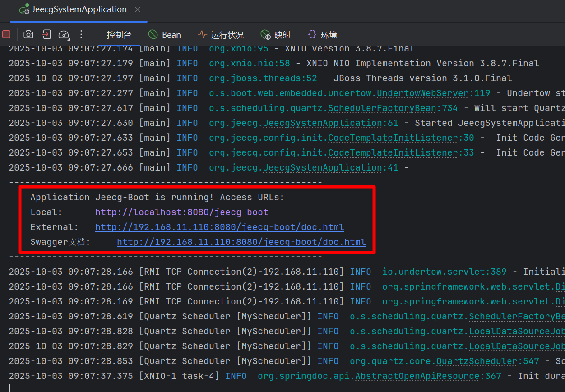Viewport: 565px width, 392px height.
Task: Click the timestamp '2025-10-03 09:07:28.853'
Action: [71, 361]
